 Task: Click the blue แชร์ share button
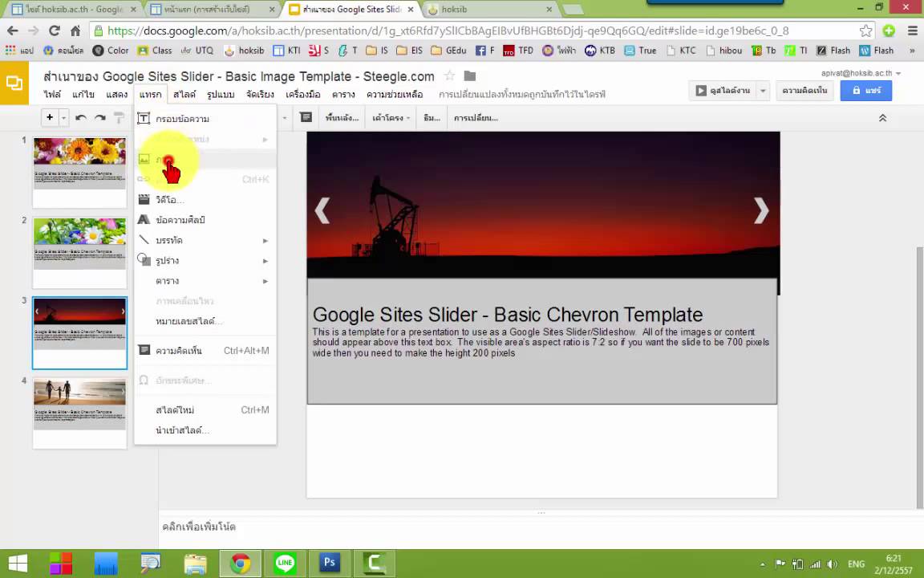coord(865,91)
